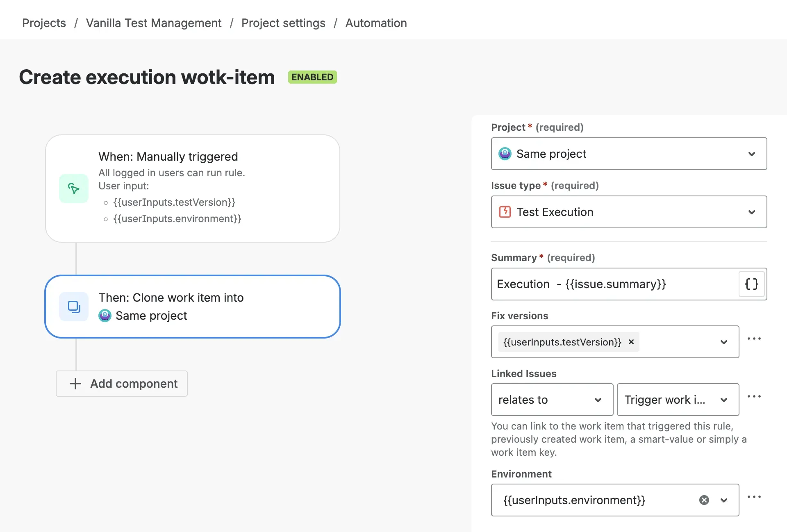Open Project settings from the breadcrumb
787x532 pixels.
click(x=283, y=23)
